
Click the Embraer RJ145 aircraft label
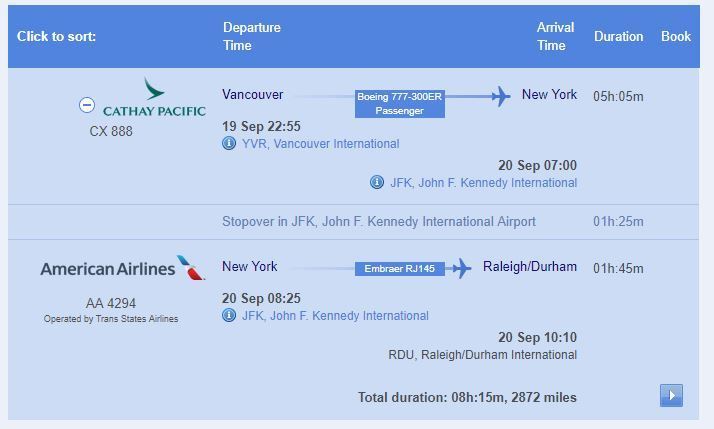(399, 269)
